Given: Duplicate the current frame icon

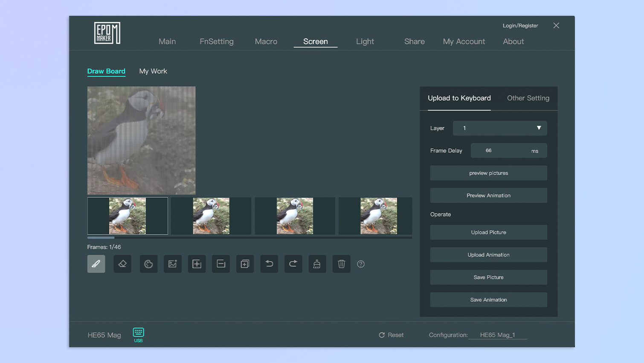Looking at the screenshot, I should click(x=245, y=264).
